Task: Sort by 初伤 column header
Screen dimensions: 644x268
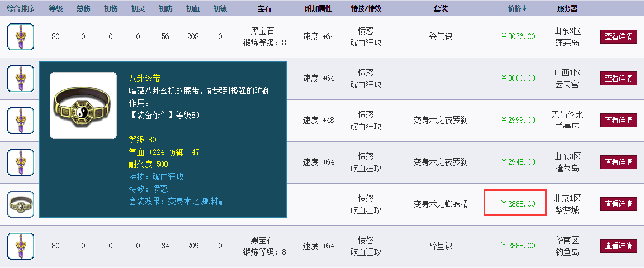Action: pos(111,8)
